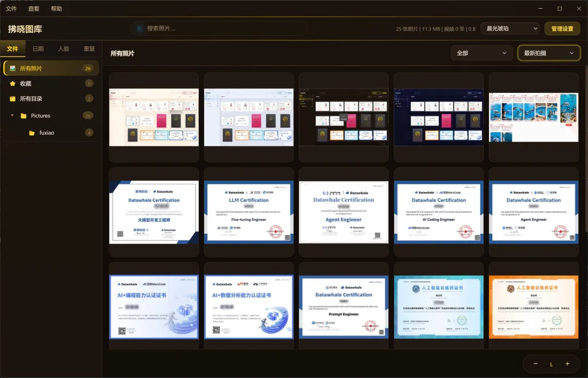
Task: Open the serif-font Agent Engineer certificate thumbnail
Action: pos(344,212)
